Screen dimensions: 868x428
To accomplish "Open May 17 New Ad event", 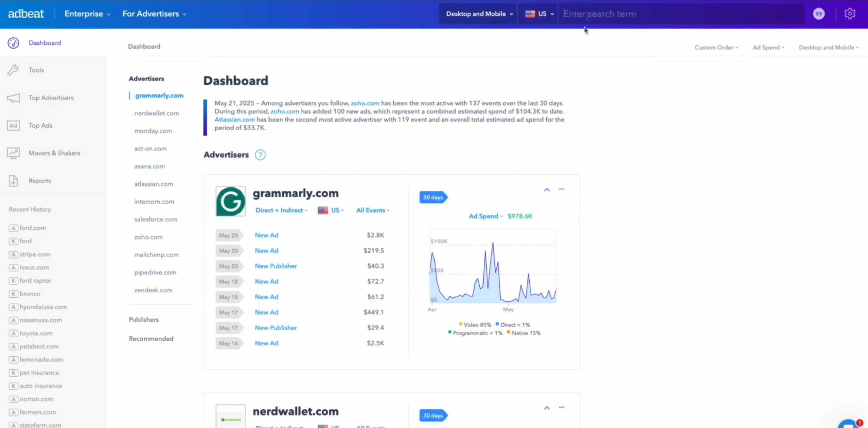I will pos(266,312).
